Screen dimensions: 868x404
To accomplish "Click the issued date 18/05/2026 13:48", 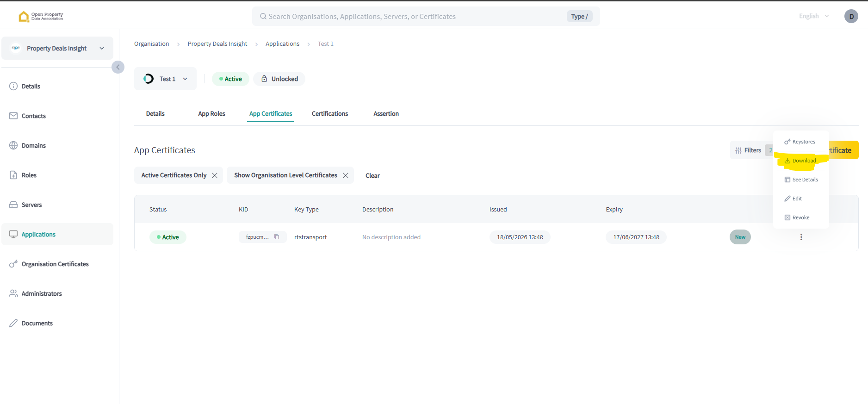I will coord(520,237).
